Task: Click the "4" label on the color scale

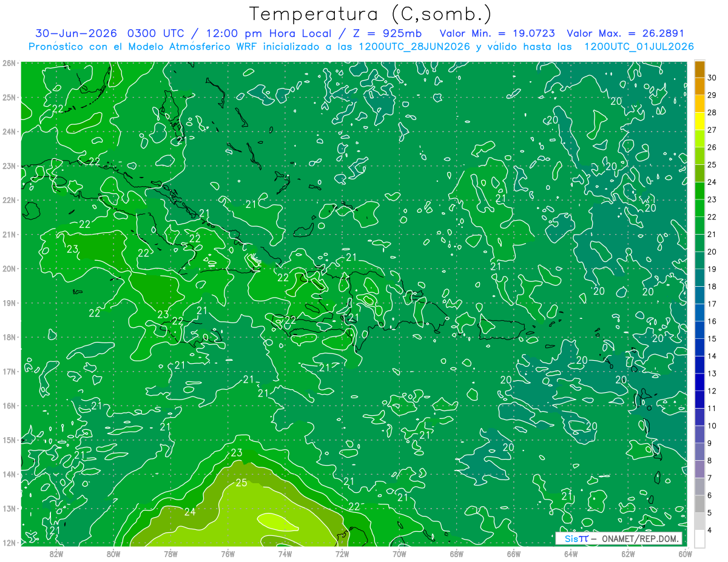Action: (x=710, y=529)
